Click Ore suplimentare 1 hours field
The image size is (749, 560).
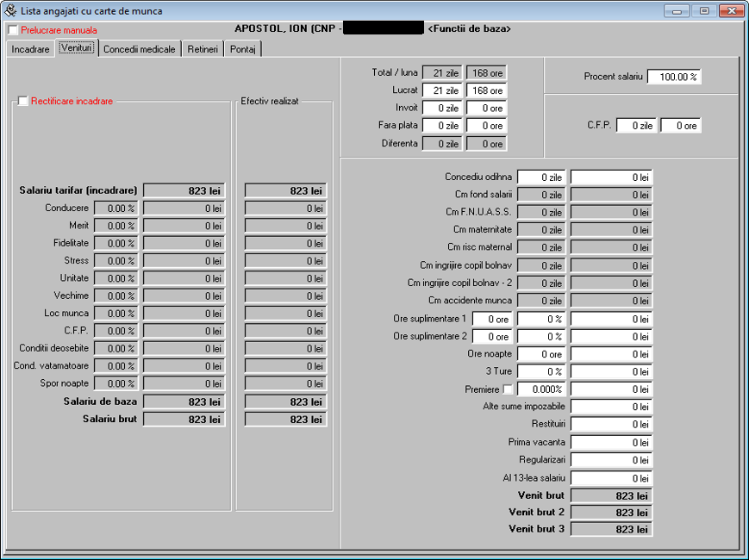pyautogui.click(x=492, y=319)
